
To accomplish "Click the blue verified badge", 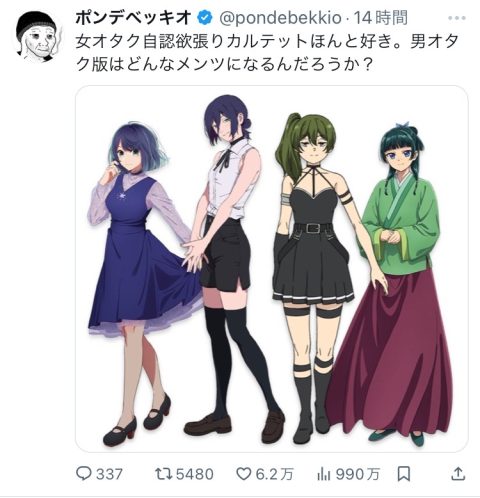I will tap(205, 18).
